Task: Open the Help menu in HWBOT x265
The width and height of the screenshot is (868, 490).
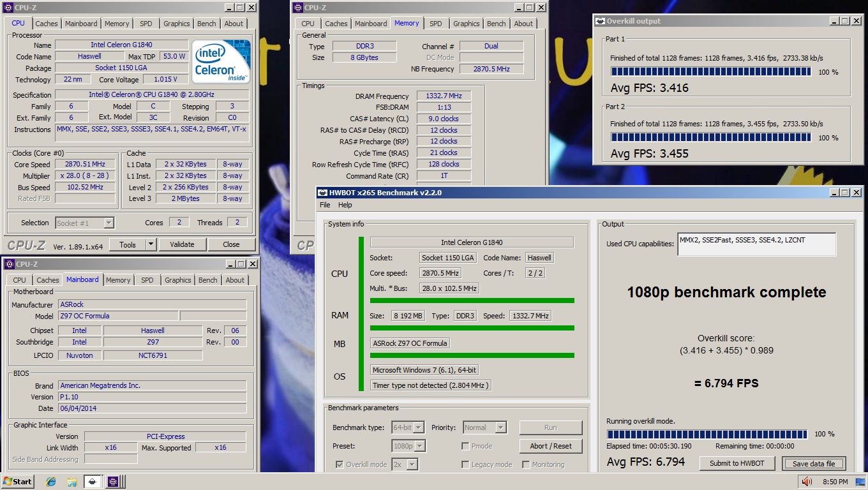Action: (345, 205)
